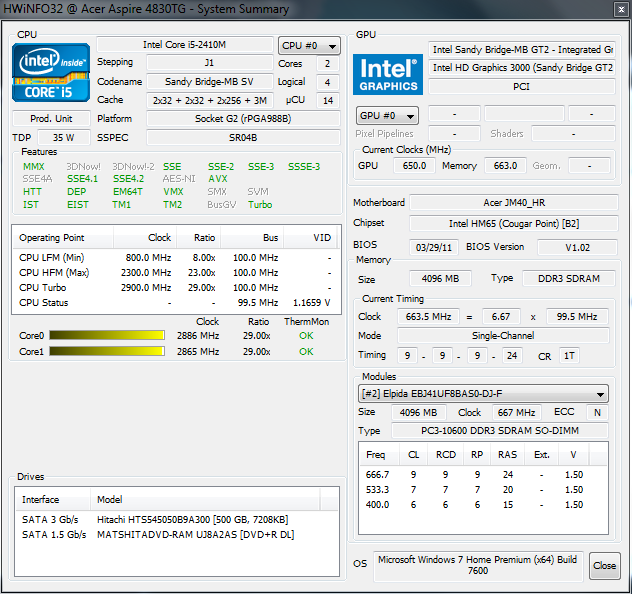Click the Model column header in Drives

(x=205, y=500)
